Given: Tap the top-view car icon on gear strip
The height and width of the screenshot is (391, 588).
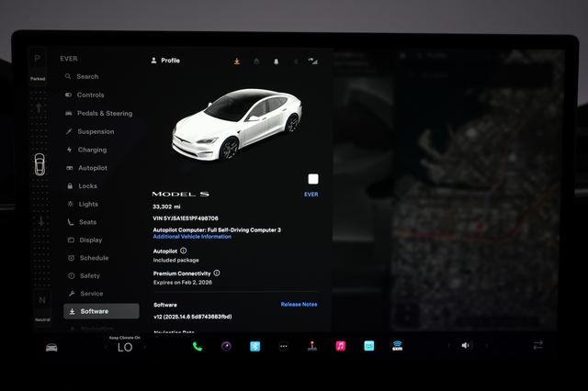Looking at the screenshot, I should click(x=40, y=164).
